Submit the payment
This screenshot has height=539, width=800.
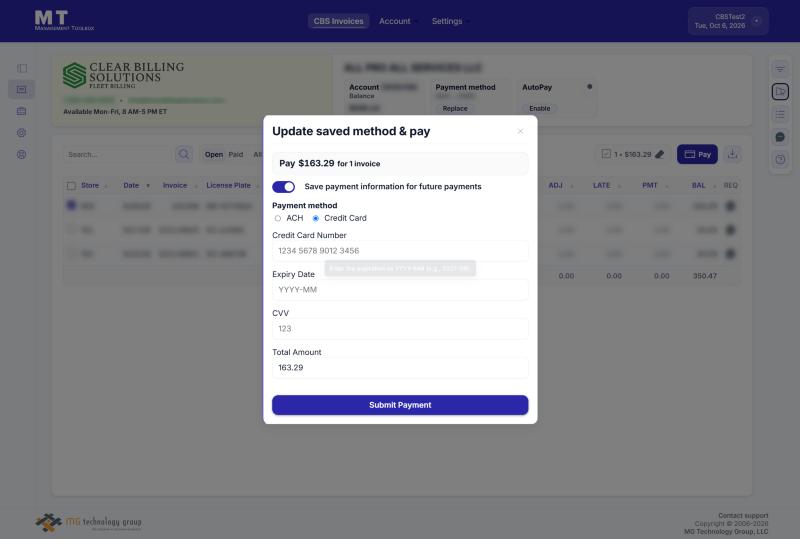point(400,405)
